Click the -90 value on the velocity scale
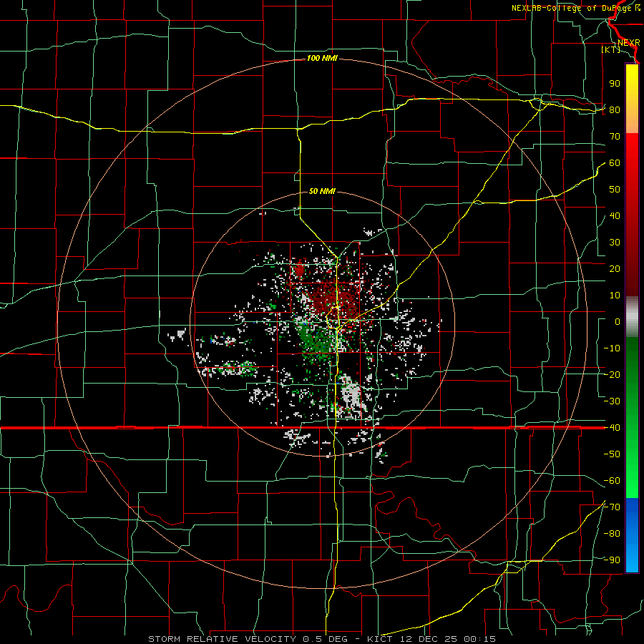644x644 pixels. [612, 560]
